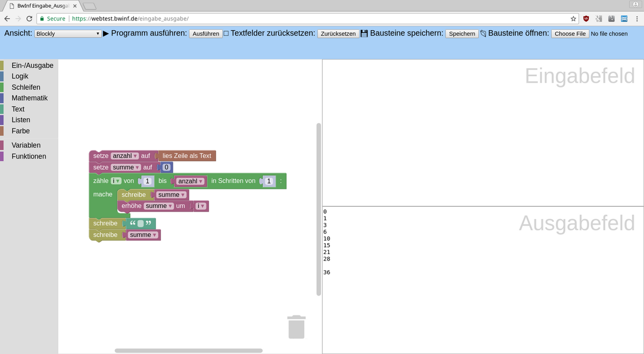
Task: Open 'i' dropdown in erhöhe um slot
Action: pyautogui.click(x=201, y=206)
